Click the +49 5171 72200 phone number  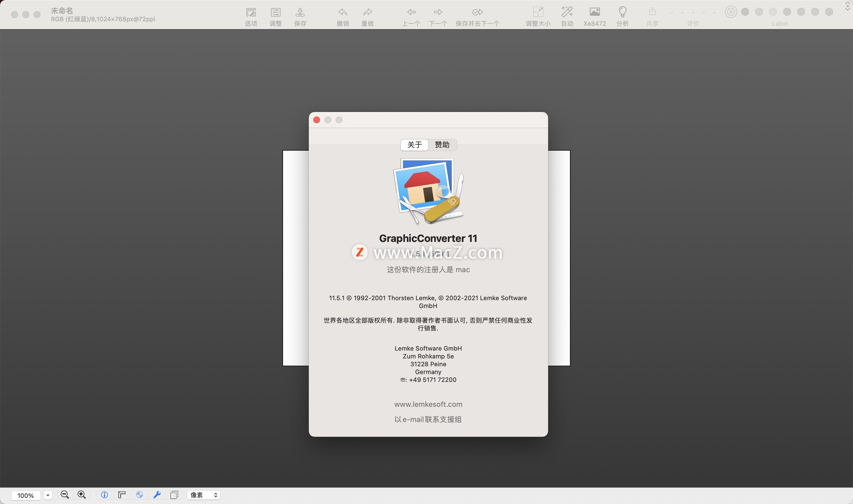(x=433, y=380)
